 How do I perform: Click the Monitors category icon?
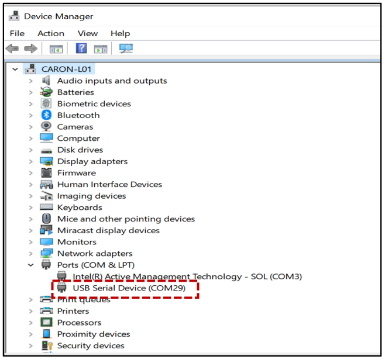point(46,242)
